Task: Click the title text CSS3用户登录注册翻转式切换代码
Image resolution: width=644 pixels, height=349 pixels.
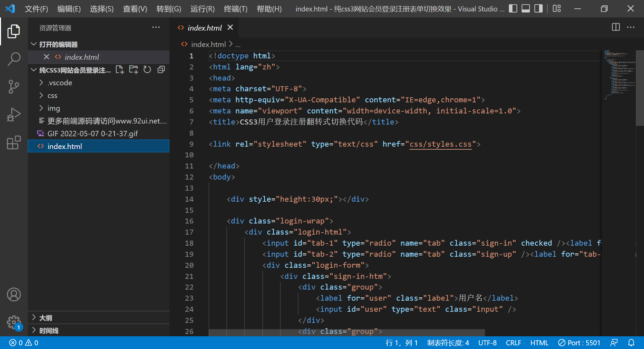Action: pyautogui.click(x=301, y=122)
